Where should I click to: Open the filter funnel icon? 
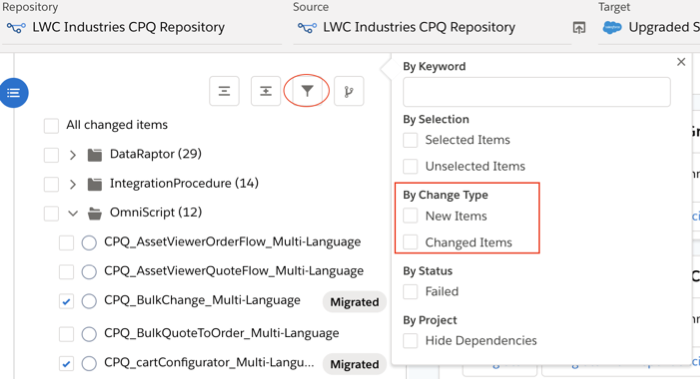click(x=307, y=91)
